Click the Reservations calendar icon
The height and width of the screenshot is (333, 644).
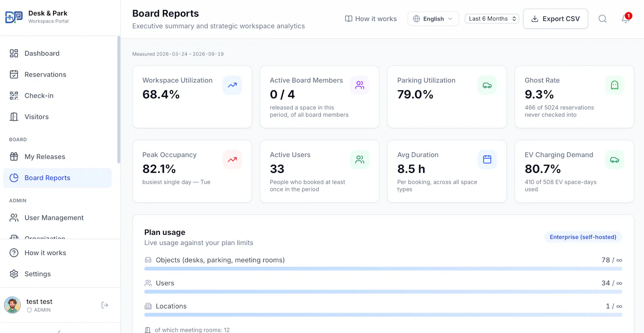[x=14, y=74]
